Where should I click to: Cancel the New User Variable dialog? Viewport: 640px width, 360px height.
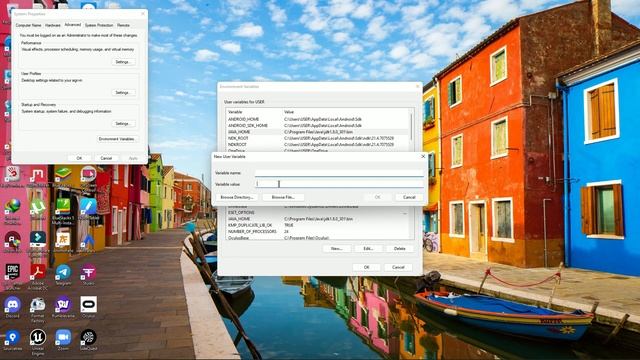[x=409, y=197]
